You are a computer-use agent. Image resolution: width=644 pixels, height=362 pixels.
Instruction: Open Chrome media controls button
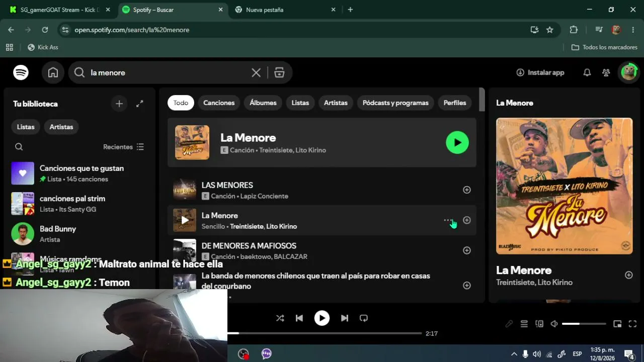click(x=599, y=30)
